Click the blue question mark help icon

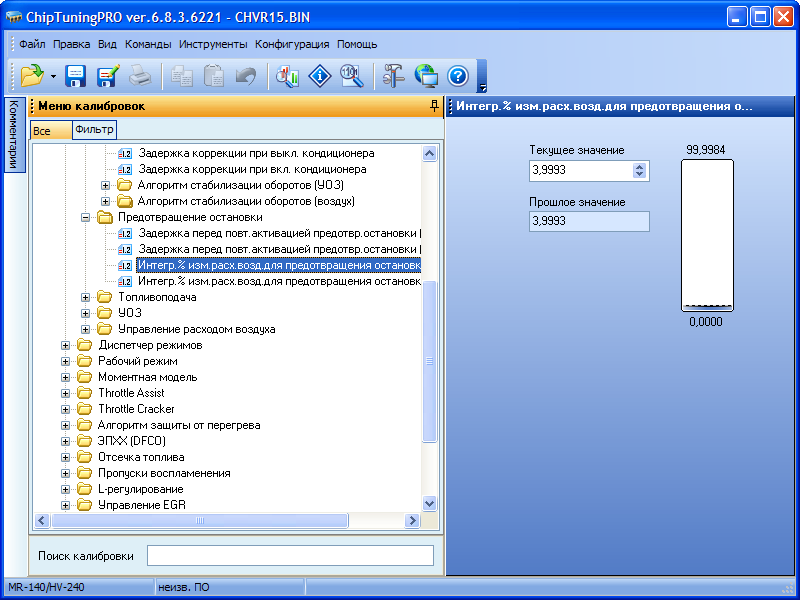tap(458, 75)
